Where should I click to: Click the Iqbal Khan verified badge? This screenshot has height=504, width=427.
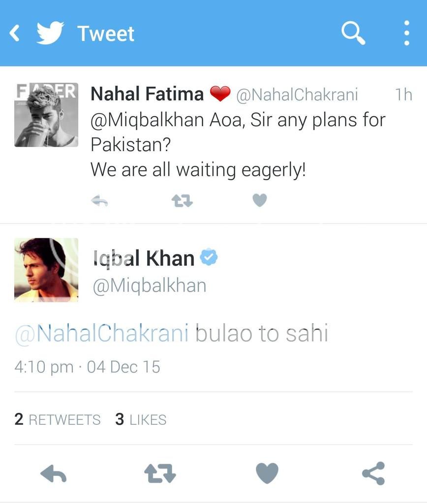pyautogui.click(x=209, y=257)
